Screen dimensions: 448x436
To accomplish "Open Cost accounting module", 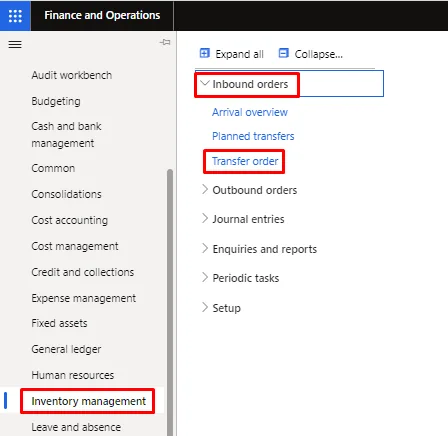I will (70, 220).
